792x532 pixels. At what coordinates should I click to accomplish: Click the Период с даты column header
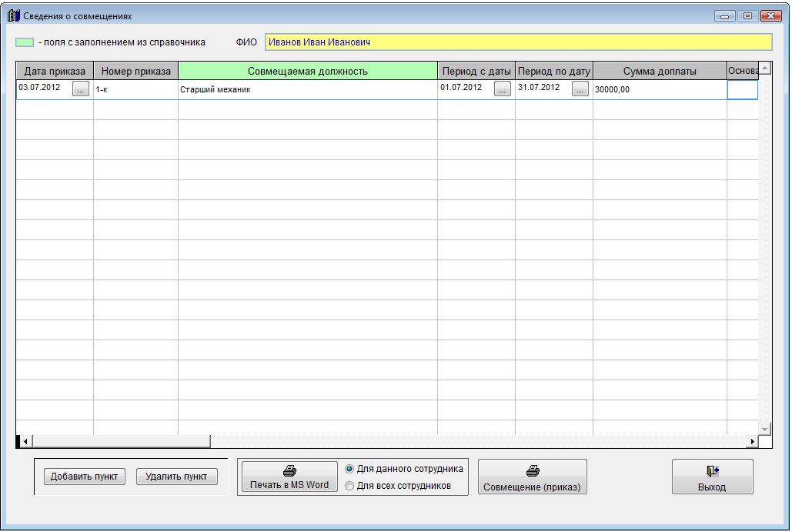point(476,72)
